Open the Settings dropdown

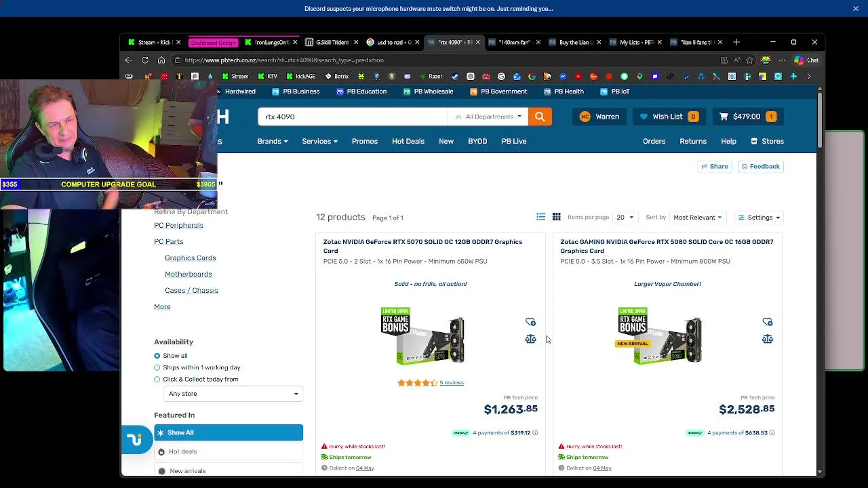[759, 218]
